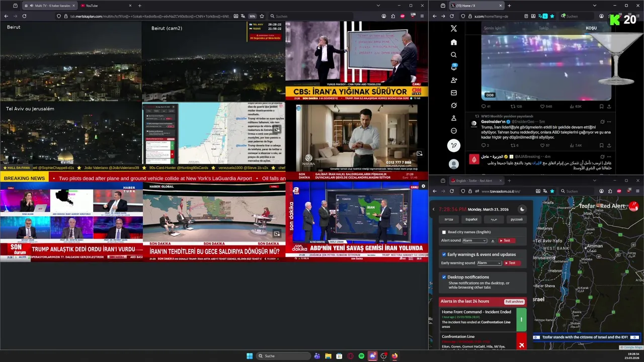The image size is (644, 362).
Task: Open AJABreaking post more options menu
Action: click(x=609, y=157)
